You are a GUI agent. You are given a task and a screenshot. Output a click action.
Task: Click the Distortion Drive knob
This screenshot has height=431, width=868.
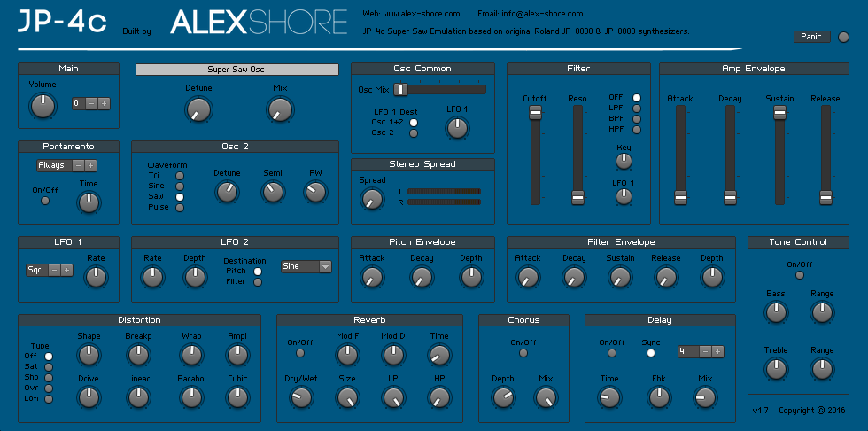[89, 397]
